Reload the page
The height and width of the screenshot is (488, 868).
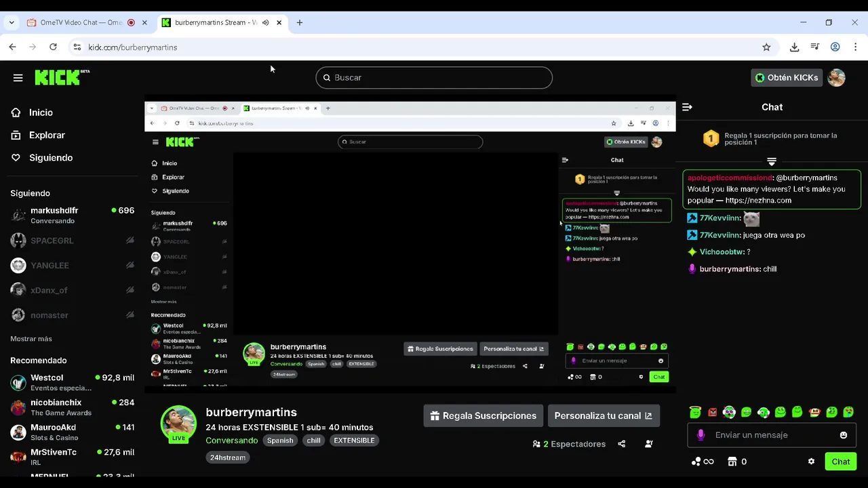point(53,47)
